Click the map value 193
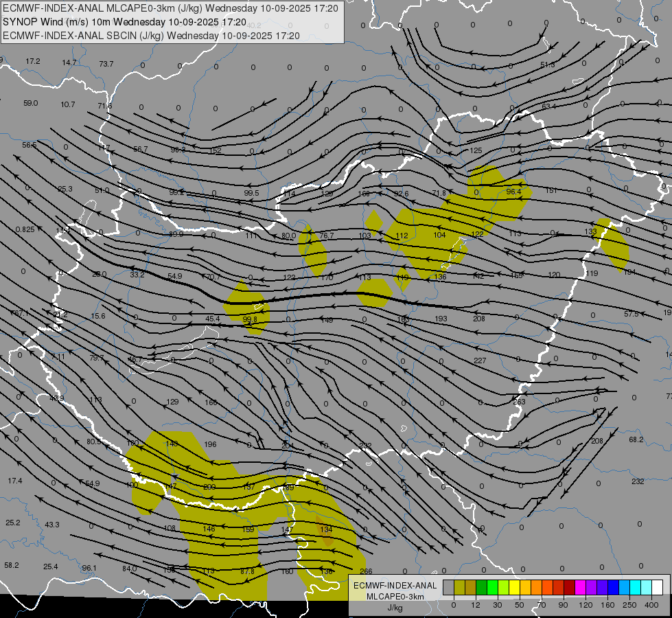Viewport: 672px width, 618px height. tap(441, 319)
